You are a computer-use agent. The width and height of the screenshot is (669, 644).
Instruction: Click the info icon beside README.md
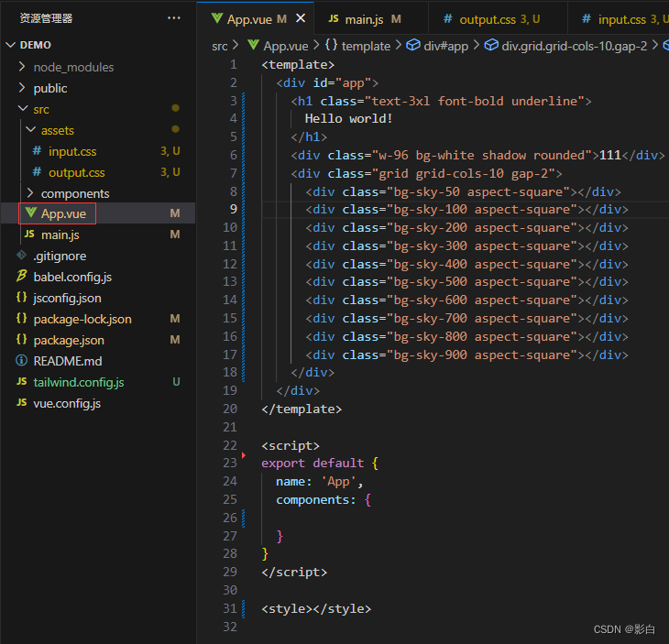21,360
